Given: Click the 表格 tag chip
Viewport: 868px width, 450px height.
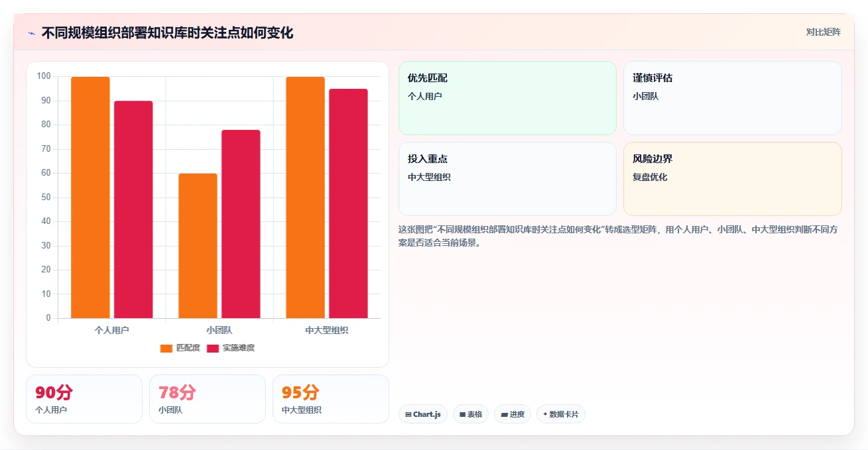Looking at the screenshot, I should coord(471,414).
